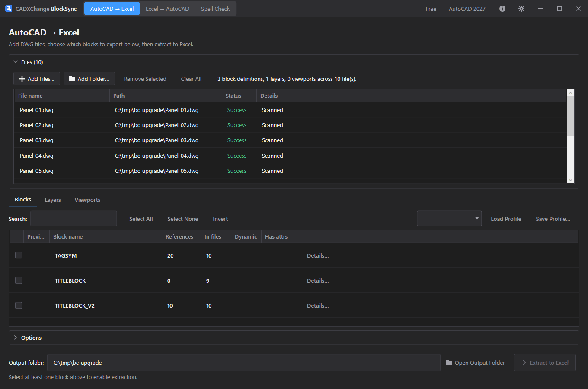
Task: Click the path C:\tmp\bc-upgrade\Panel-03.dwg
Action: point(157,140)
